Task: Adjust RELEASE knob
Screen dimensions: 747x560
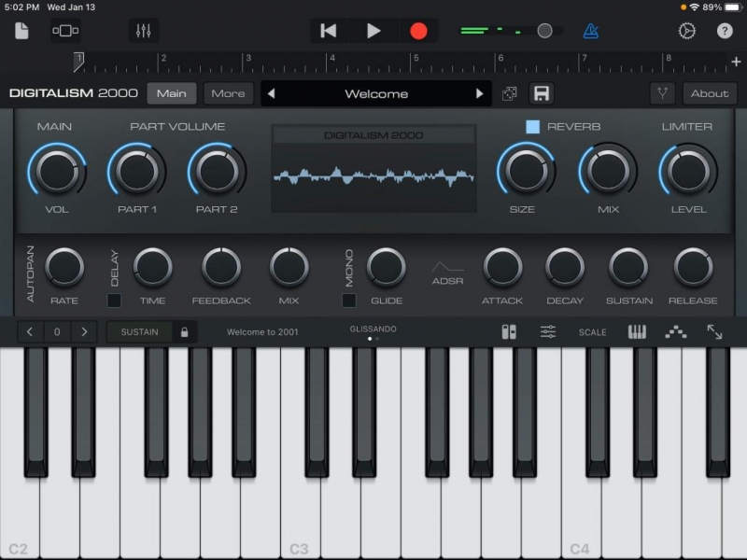Action: pyautogui.click(x=693, y=267)
